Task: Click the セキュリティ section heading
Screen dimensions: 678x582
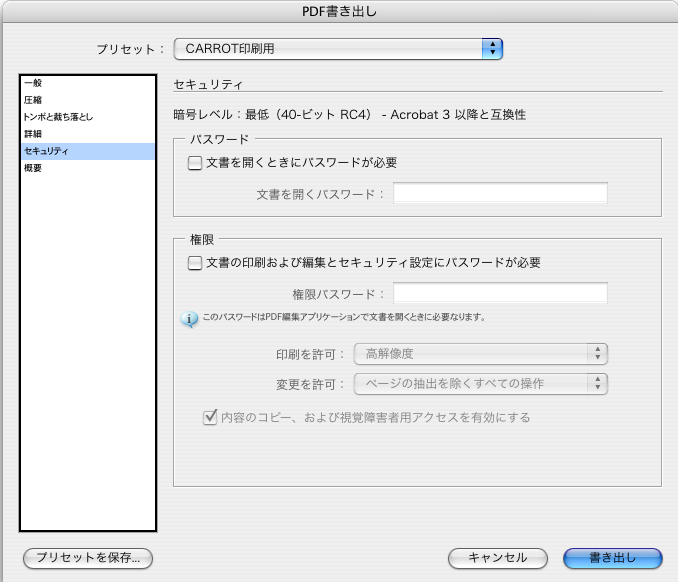Action: click(x=208, y=84)
